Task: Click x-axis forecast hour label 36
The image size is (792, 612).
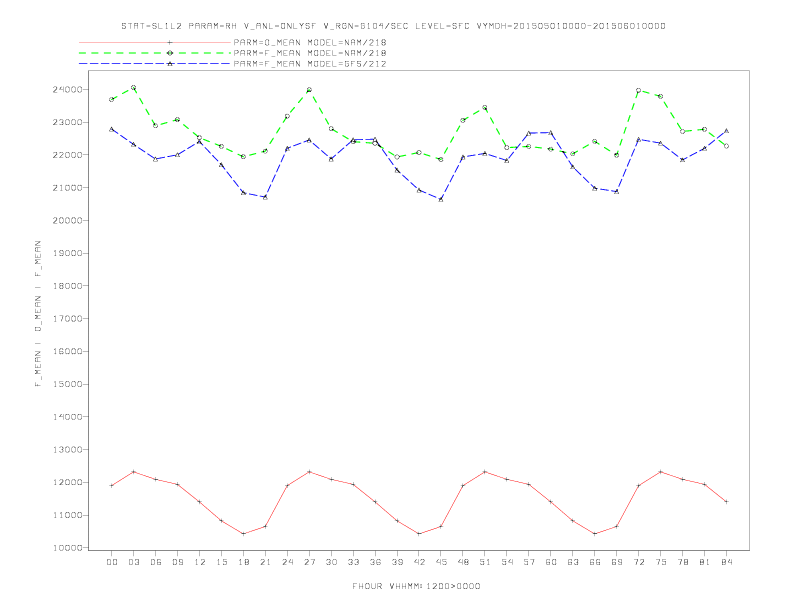Action: (x=375, y=562)
